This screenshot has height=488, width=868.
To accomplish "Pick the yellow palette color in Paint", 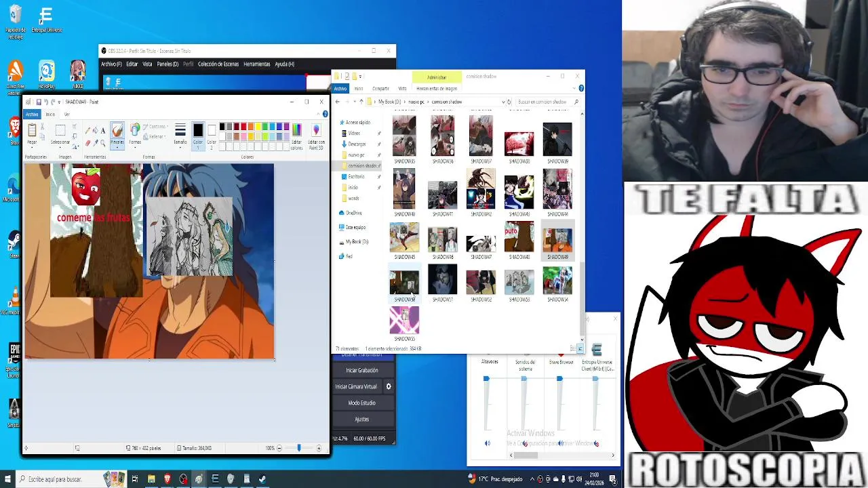I will tap(258, 126).
